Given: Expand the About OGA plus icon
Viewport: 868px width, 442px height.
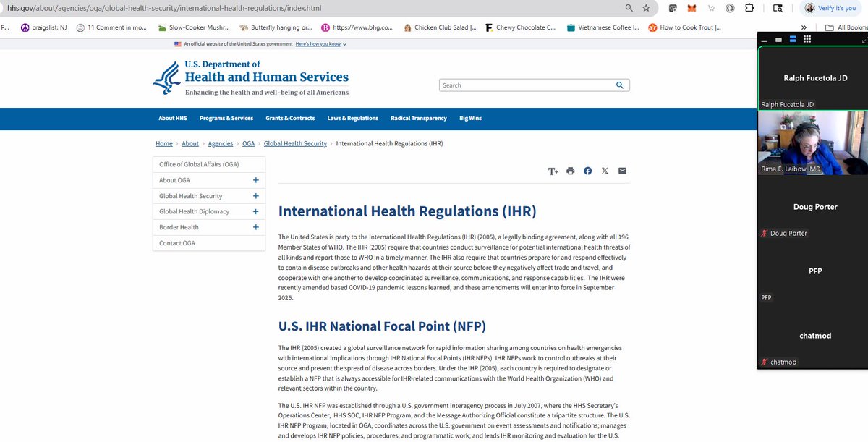Looking at the screenshot, I should click(x=256, y=180).
